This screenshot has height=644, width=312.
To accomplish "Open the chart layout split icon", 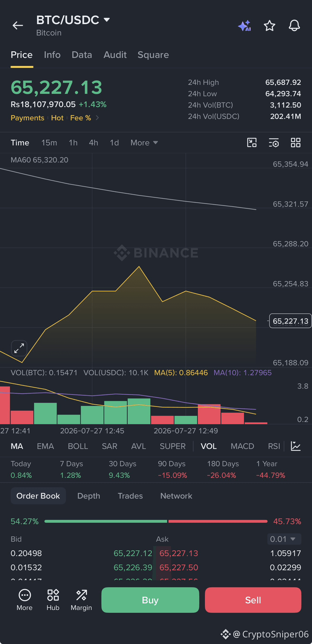I will pos(252,142).
